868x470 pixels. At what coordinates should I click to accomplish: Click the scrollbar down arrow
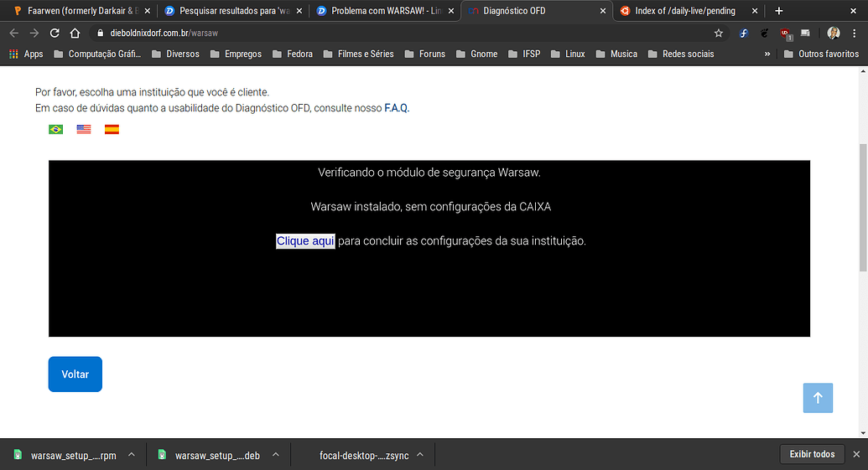click(863, 433)
